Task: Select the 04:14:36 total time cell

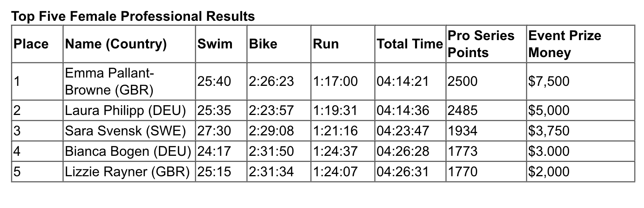Action: pyautogui.click(x=410, y=110)
